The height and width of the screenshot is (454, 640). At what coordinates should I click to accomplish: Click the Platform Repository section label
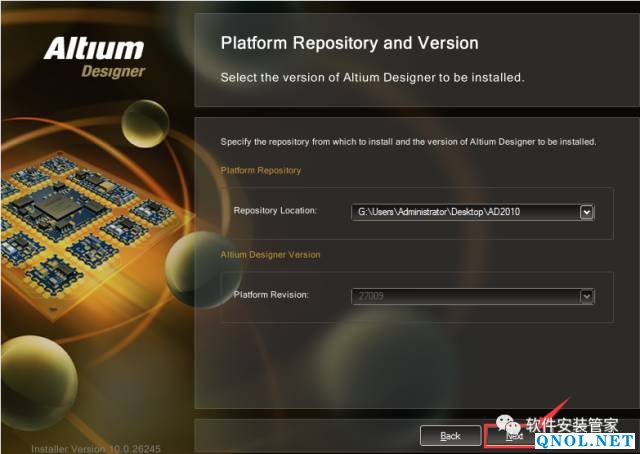pos(261,170)
